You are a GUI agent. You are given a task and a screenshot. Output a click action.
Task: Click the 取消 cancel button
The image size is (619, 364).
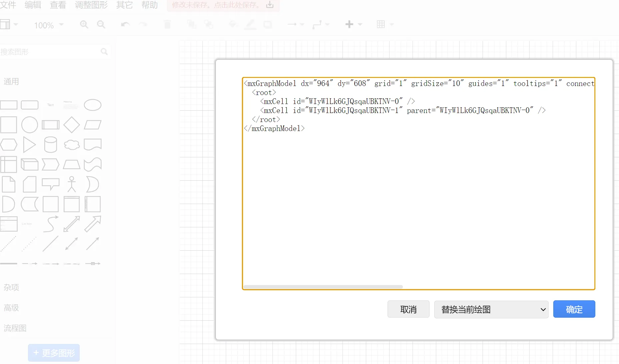[x=408, y=309]
